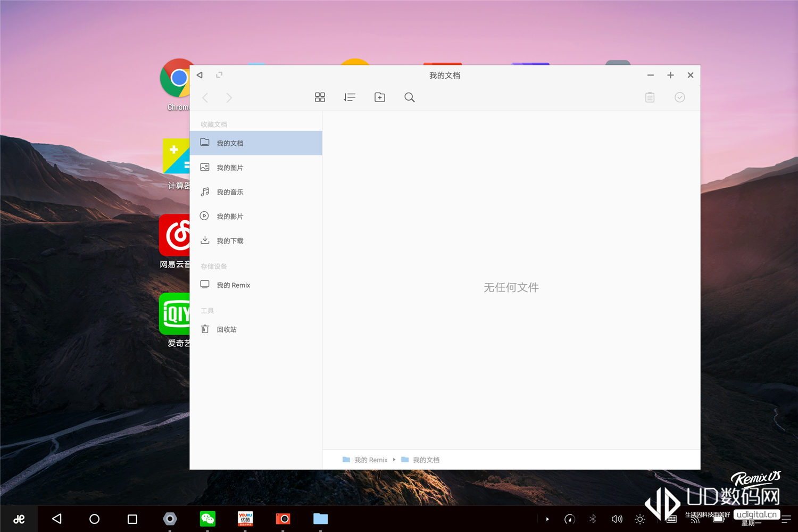798x532 pixels.
Task: Enable multi-select with the check-circle icon
Action: (680, 97)
